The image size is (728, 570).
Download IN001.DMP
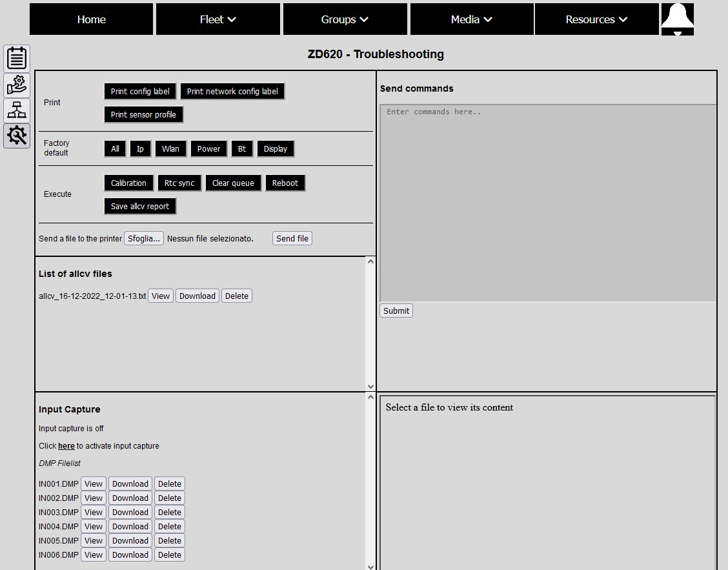pyautogui.click(x=130, y=483)
